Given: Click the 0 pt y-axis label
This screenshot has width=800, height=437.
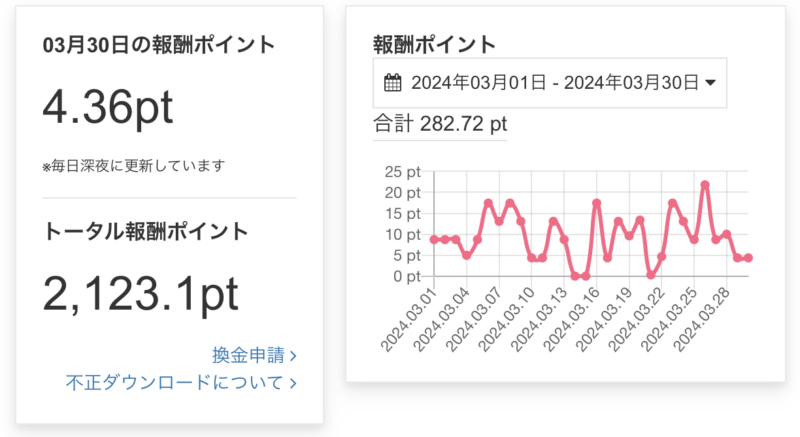Looking at the screenshot, I should pos(407,276).
